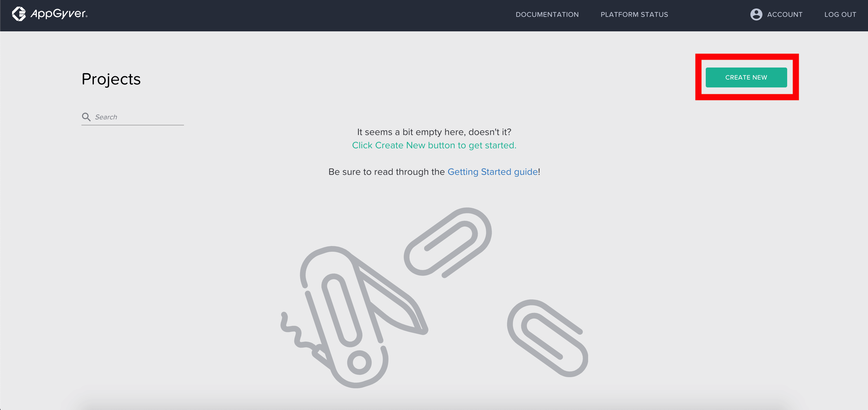Click the Create New button

746,77
